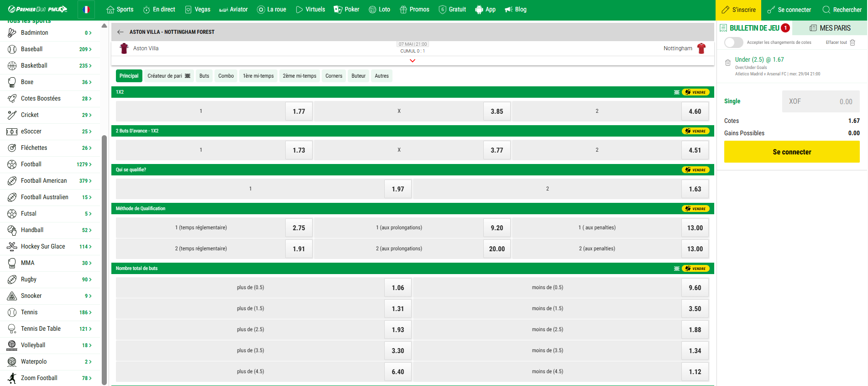Click VENDRE badge in Méthode de Qualification header
The image size is (868, 386).
pyautogui.click(x=695, y=209)
